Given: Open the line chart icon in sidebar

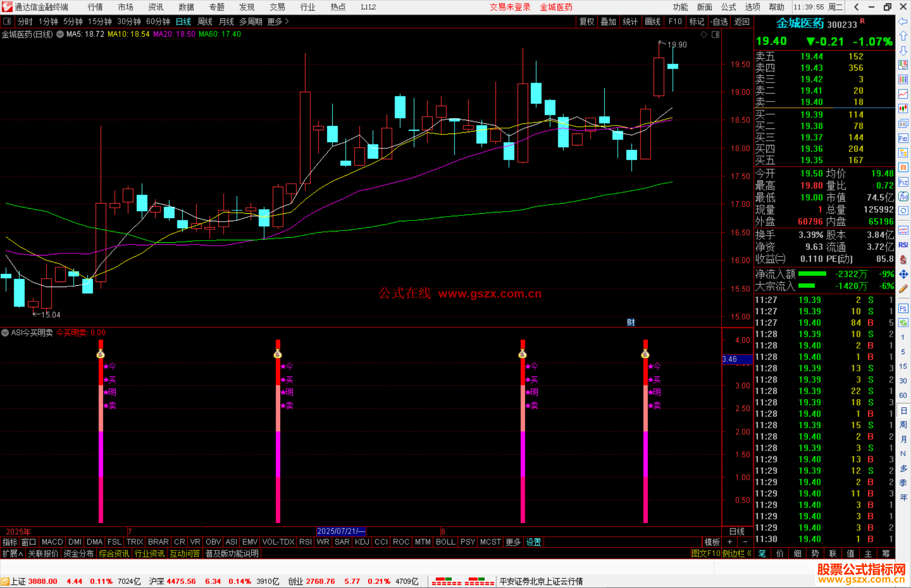Looking at the screenshot, I should click(x=903, y=94).
